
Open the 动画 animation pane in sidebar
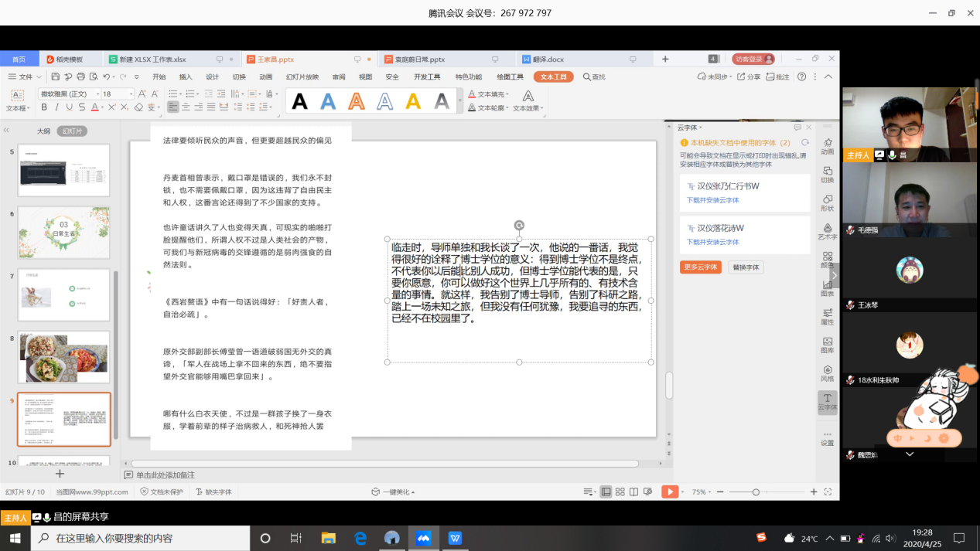click(827, 145)
